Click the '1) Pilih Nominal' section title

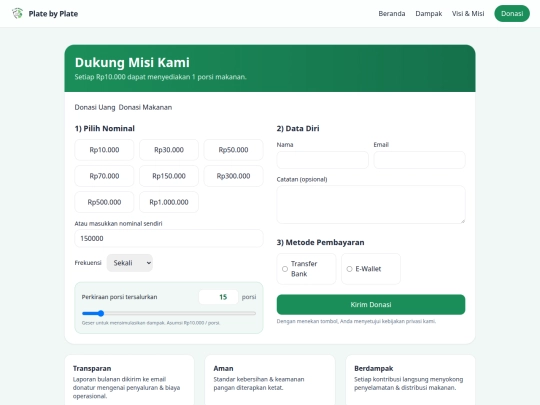(x=105, y=128)
